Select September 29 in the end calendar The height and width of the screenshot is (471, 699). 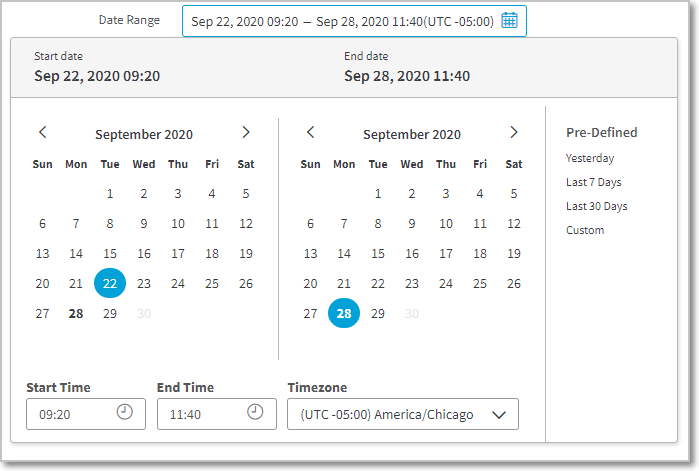tap(378, 314)
